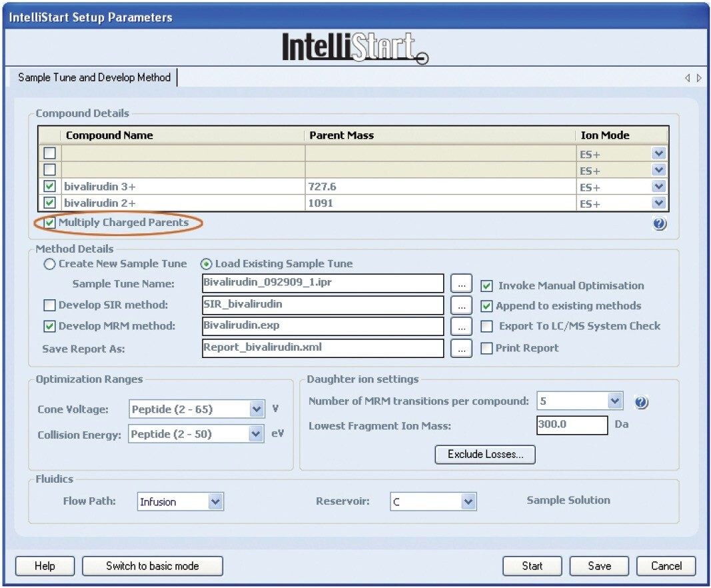Click the tab scroll right arrow

(x=699, y=78)
